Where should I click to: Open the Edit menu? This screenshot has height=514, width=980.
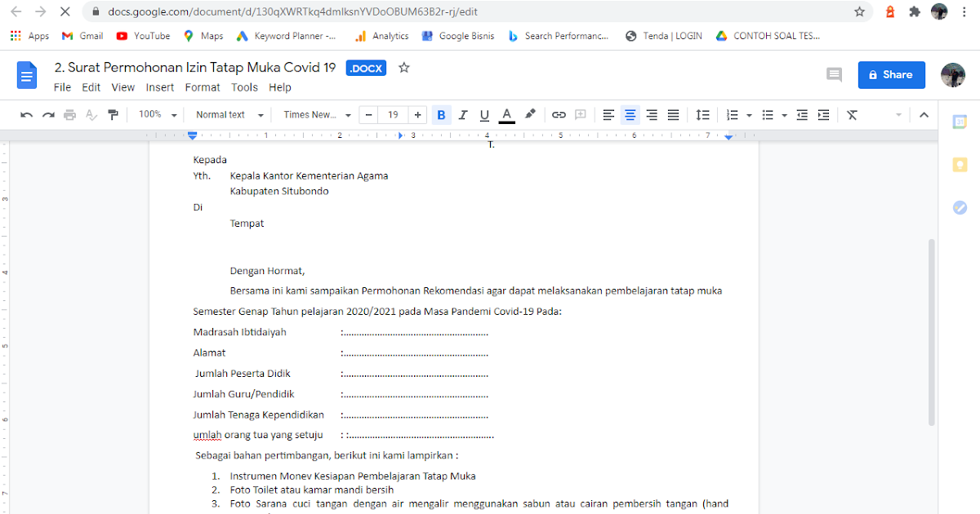click(91, 87)
